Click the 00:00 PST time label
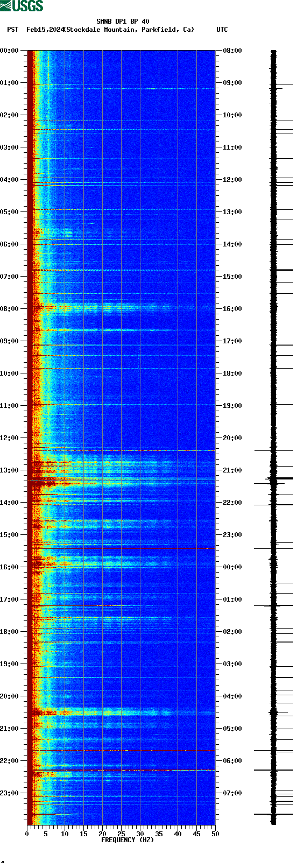The image size is (297, 868). coord(9,51)
